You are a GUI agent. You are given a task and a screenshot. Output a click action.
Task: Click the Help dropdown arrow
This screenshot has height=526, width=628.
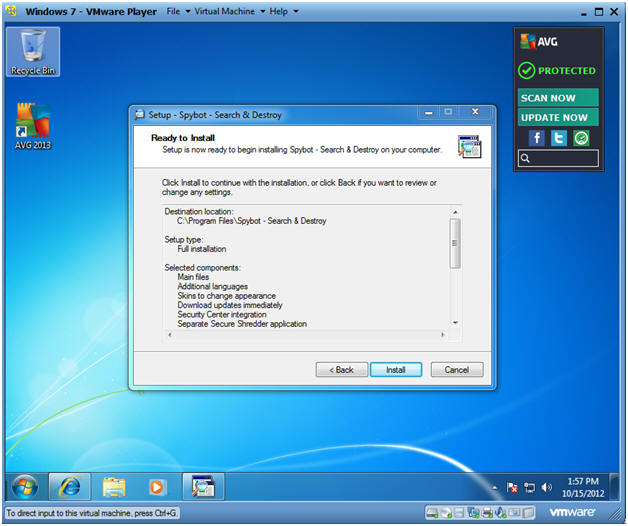[x=296, y=12]
